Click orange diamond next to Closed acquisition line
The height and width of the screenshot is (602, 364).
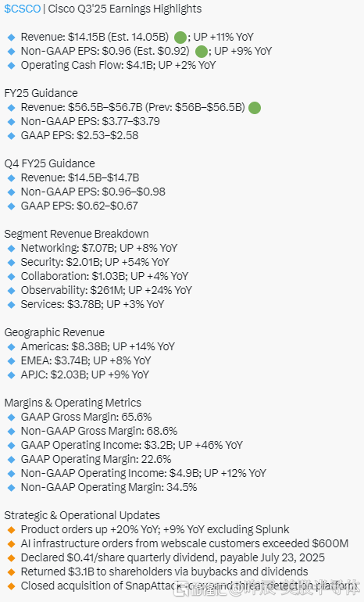click(12, 586)
